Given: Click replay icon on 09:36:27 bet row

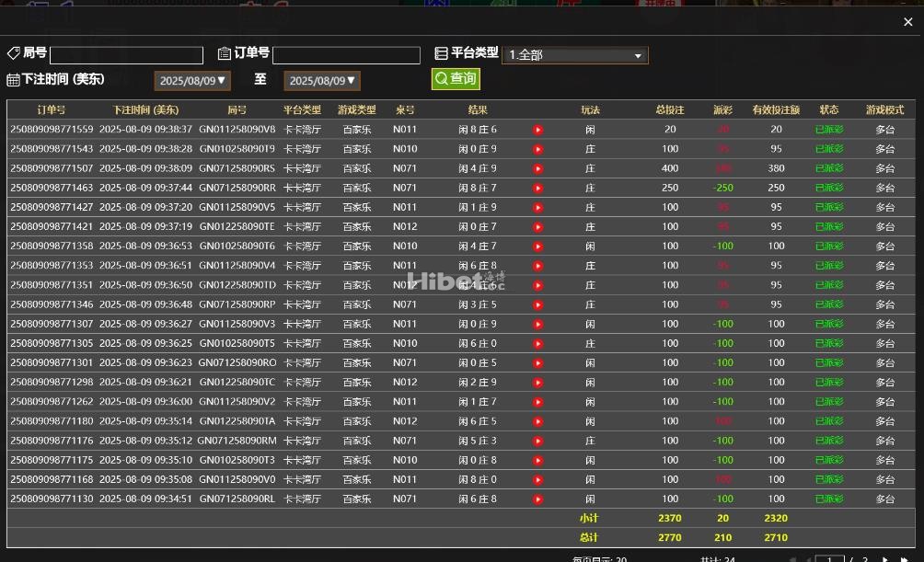Looking at the screenshot, I should pyautogui.click(x=537, y=324).
